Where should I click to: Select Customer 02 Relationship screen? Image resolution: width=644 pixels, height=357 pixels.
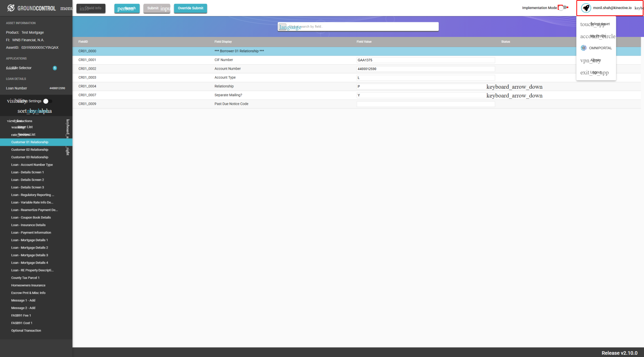pyautogui.click(x=29, y=150)
